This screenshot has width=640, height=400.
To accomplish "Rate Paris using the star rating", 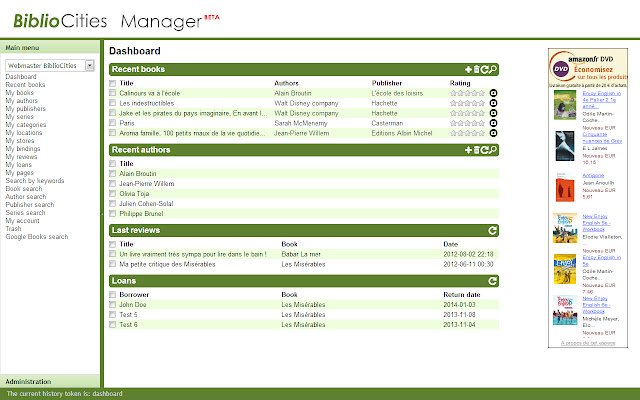I will click(x=467, y=123).
